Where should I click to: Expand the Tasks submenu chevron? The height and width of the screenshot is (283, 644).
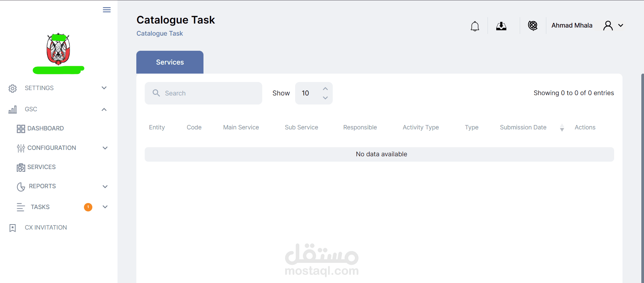105,207
